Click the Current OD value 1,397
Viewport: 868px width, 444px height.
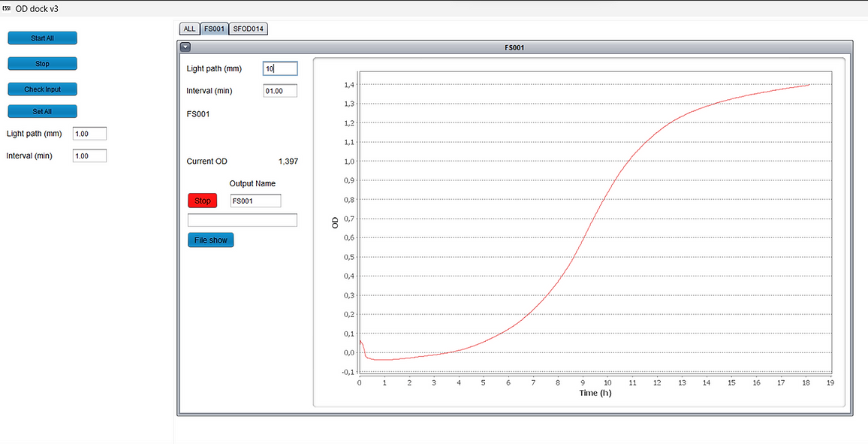click(x=288, y=161)
